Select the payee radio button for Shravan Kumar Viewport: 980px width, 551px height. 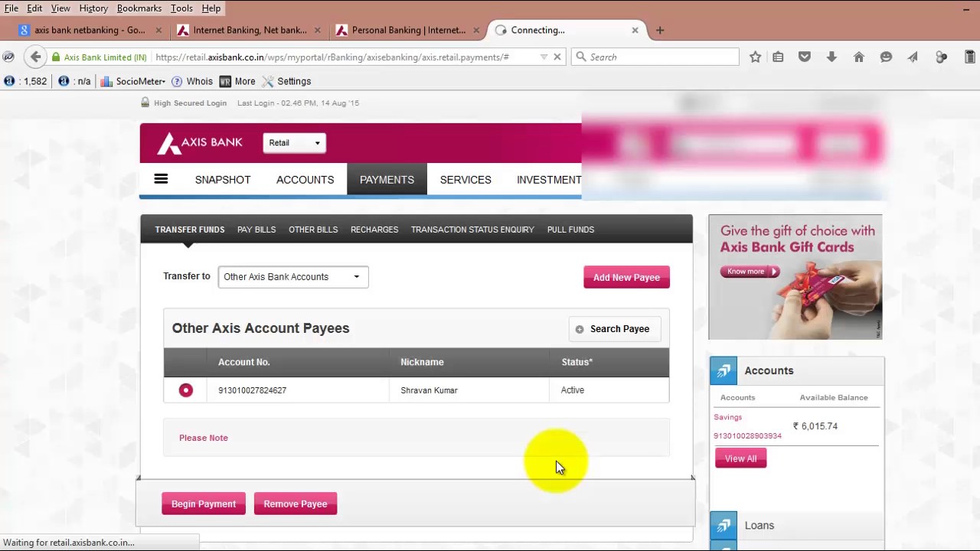[185, 390]
